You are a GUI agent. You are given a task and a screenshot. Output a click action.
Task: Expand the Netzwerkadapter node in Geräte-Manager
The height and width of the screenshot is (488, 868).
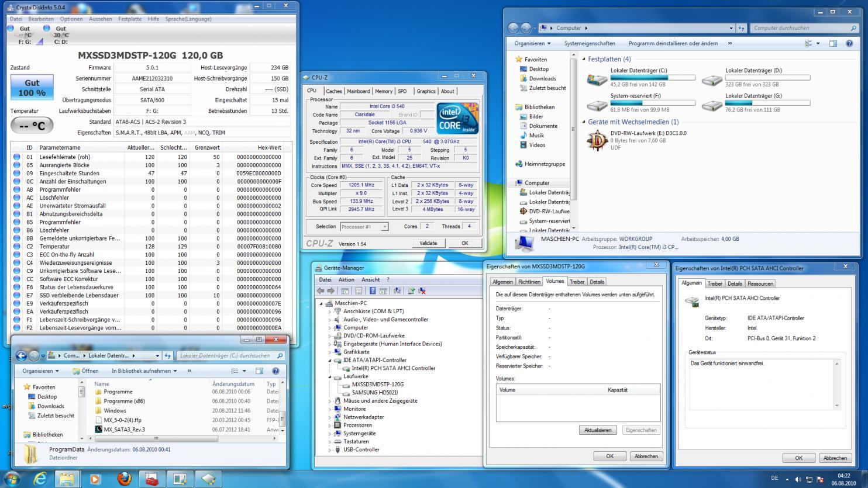tap(330, 417)
